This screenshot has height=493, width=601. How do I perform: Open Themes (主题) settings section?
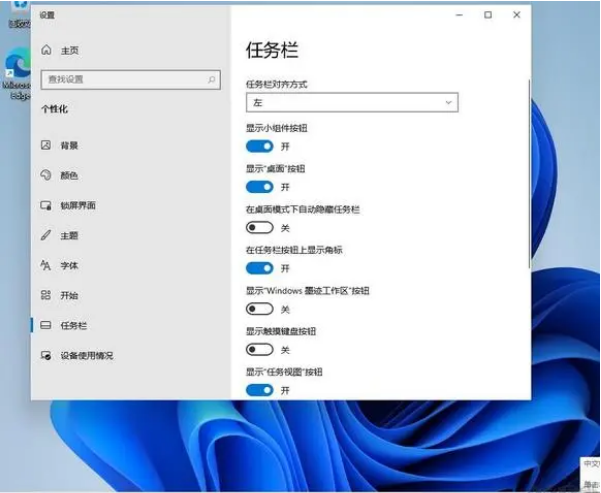(69, 235)
